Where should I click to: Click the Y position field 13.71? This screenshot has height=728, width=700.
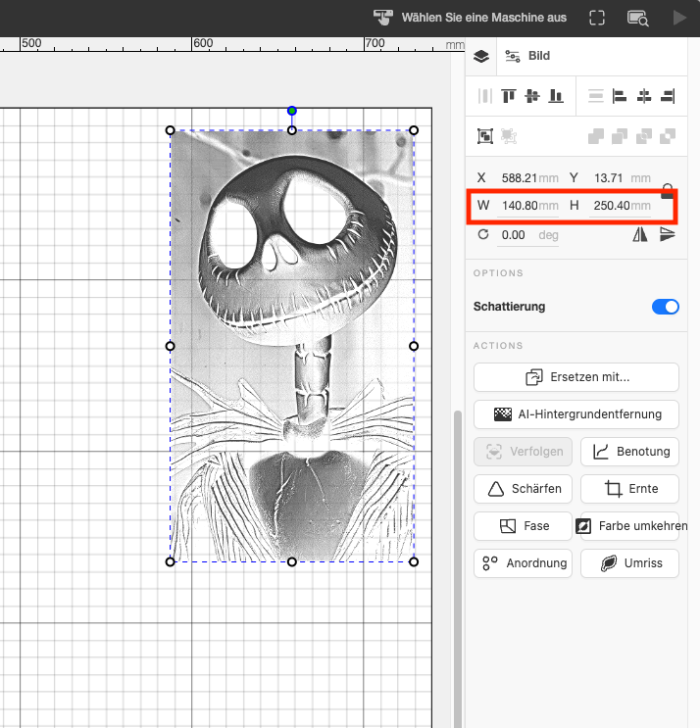click(x=621, y=178)
